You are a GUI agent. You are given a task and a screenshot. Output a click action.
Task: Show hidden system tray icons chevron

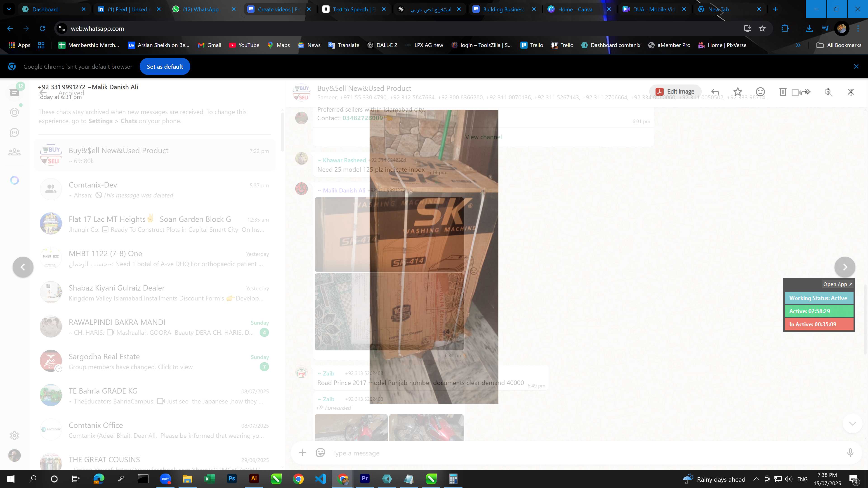(x=756, y=479)
